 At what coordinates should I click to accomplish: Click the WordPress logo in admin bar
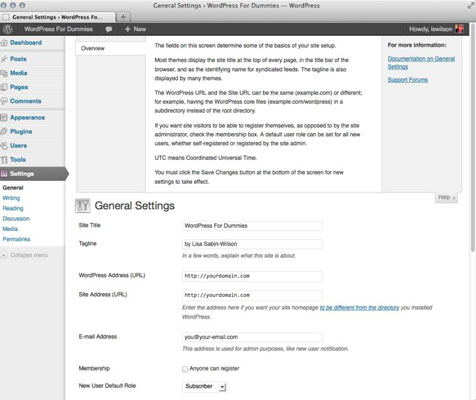pos(8,29)
